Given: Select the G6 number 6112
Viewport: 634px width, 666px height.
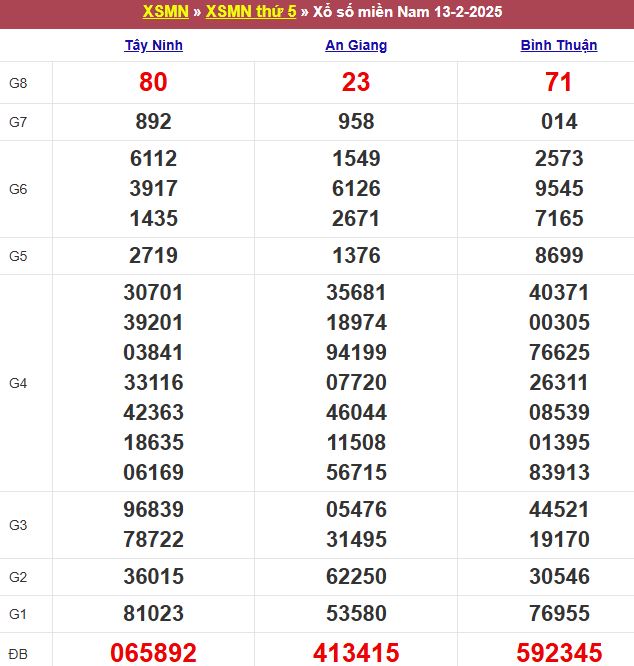Looking at the screenshot, I should (x=153, y=158).
